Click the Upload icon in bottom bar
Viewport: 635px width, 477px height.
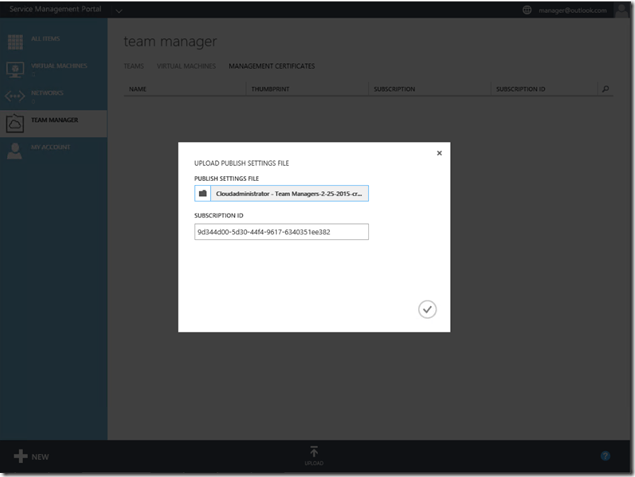pyautogui.click(x=314, y=455)
